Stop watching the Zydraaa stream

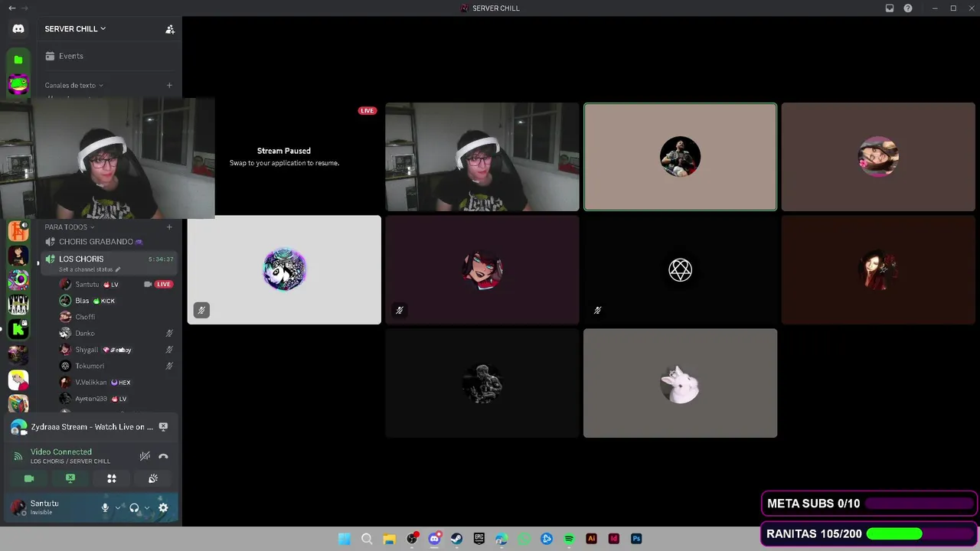[163, 427]
